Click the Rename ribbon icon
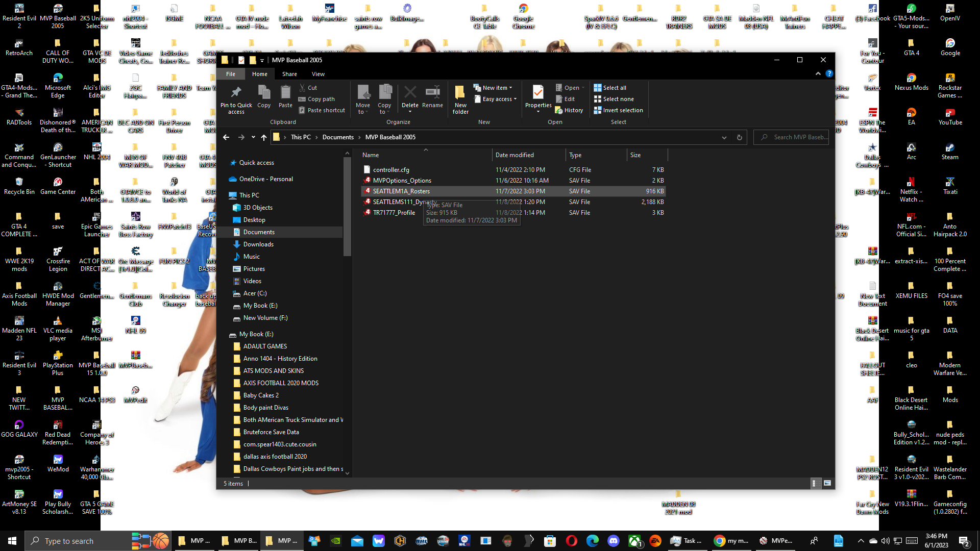This screenshot has height=551, width=980. point(432,96)
